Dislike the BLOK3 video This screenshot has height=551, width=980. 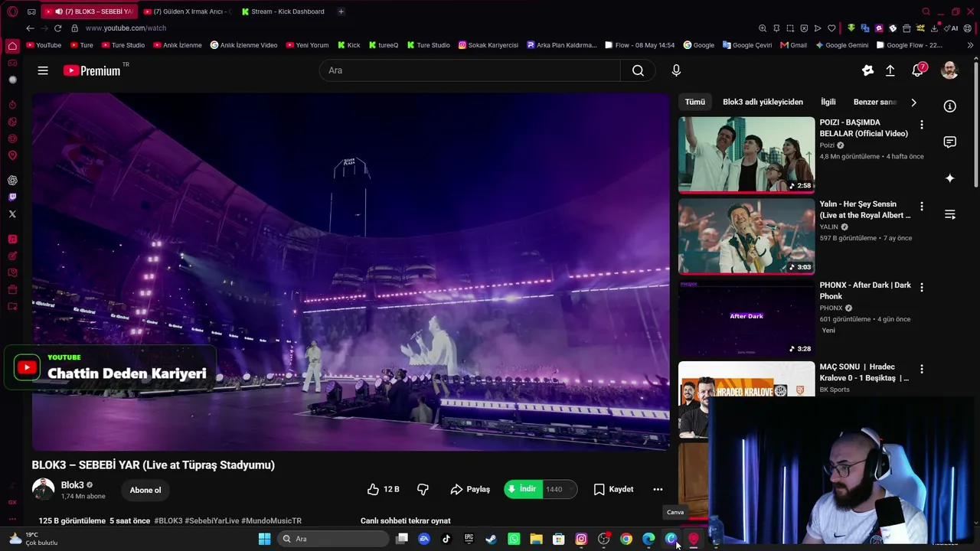pyautogui.click(x=423, y=489)
